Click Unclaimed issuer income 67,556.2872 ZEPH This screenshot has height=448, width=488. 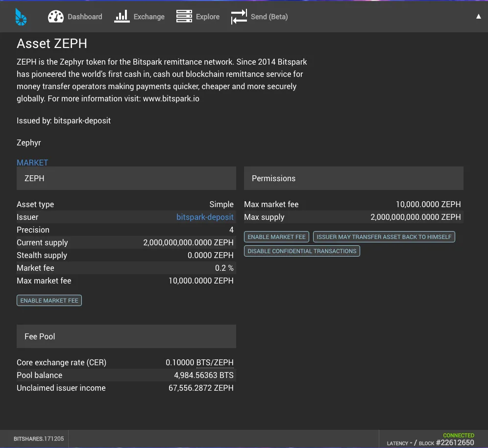point(201,388)
